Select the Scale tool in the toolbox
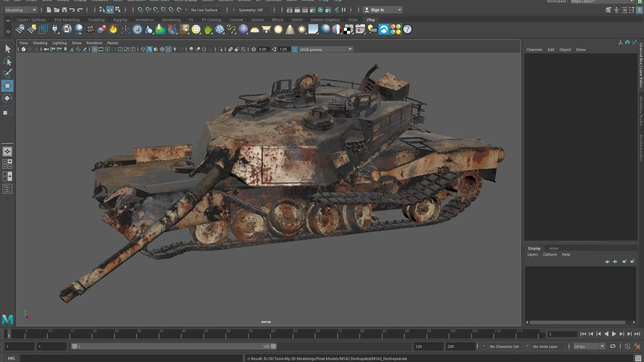 coord(7,111)
